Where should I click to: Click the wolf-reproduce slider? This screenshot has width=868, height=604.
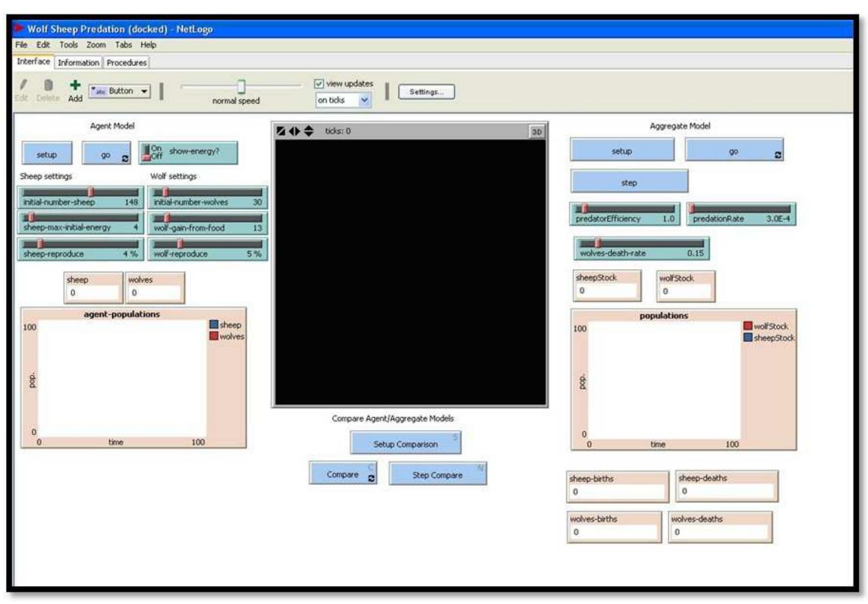click(x=207, y=249)
